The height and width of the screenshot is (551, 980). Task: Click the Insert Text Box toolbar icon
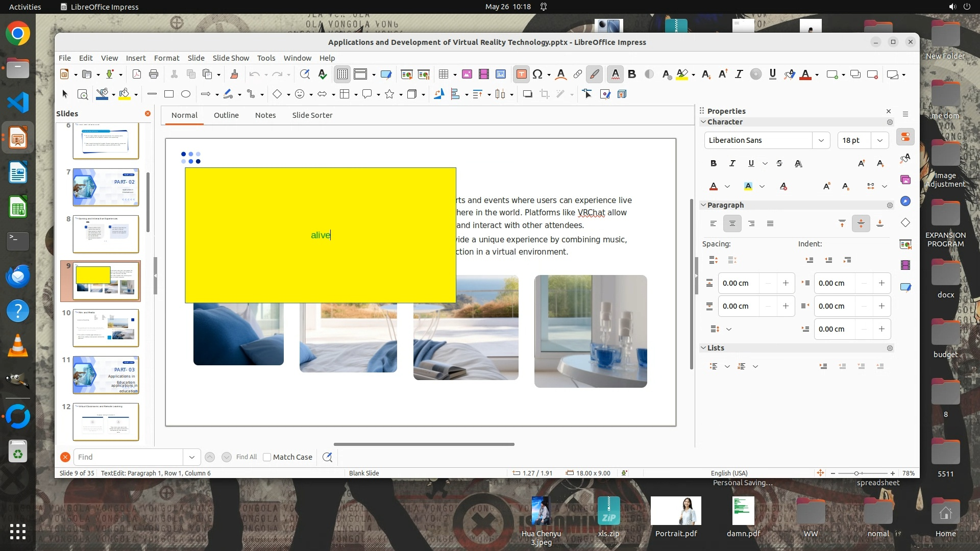[x=521, y=74]
